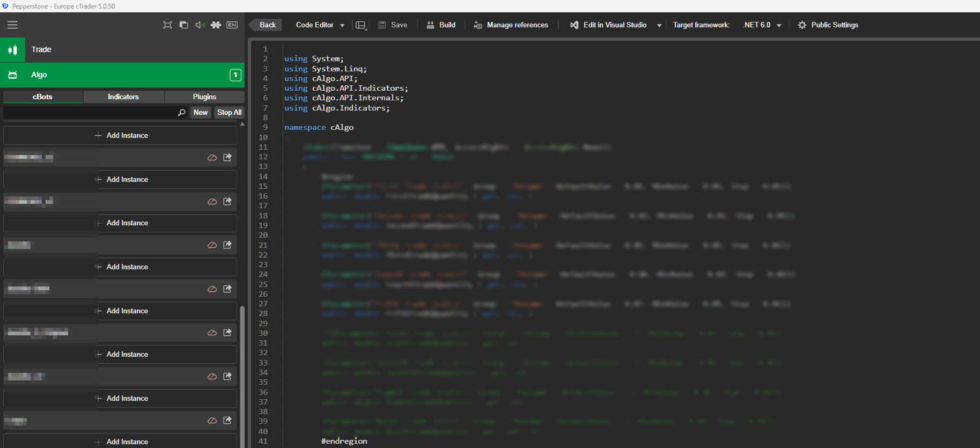Click the cBots list scroll-up arrow

242,124
